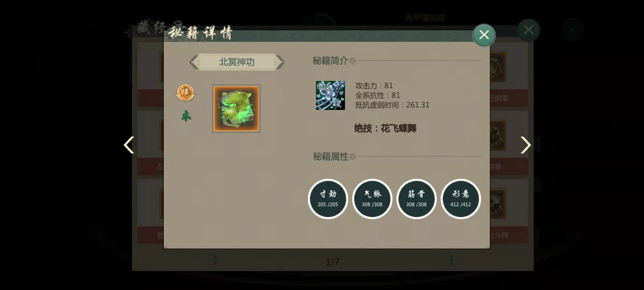644x290 pixels.
Task: Tap the orange 绝 rank badge
Action: [x=185, y=93]
